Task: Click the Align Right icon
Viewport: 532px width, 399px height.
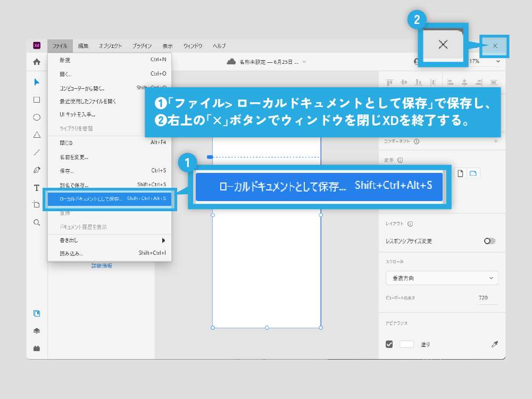Action: pos(479,82)
